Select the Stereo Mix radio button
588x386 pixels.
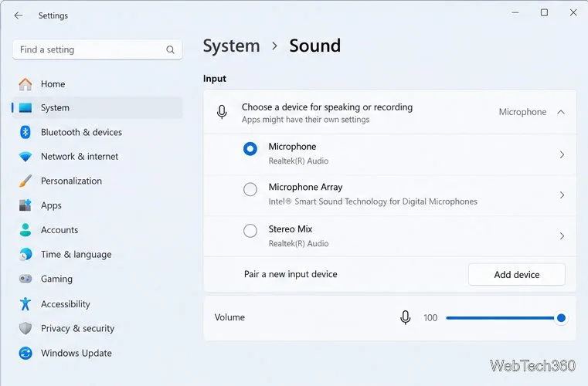tap(250, 231)
